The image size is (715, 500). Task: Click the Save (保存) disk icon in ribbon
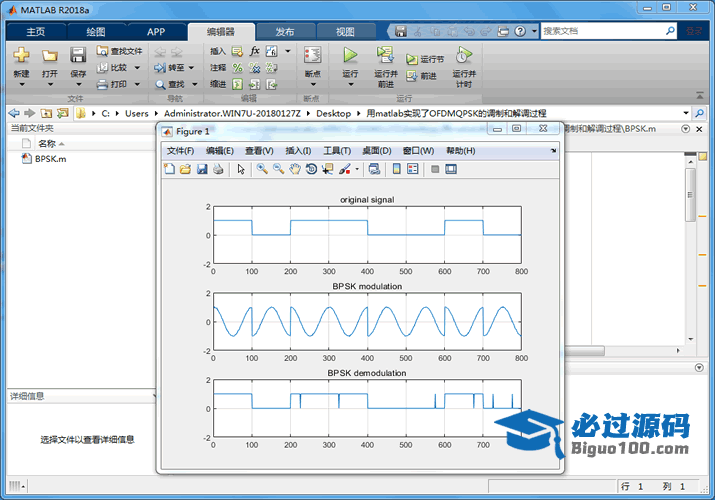click(x=78, y=55)
